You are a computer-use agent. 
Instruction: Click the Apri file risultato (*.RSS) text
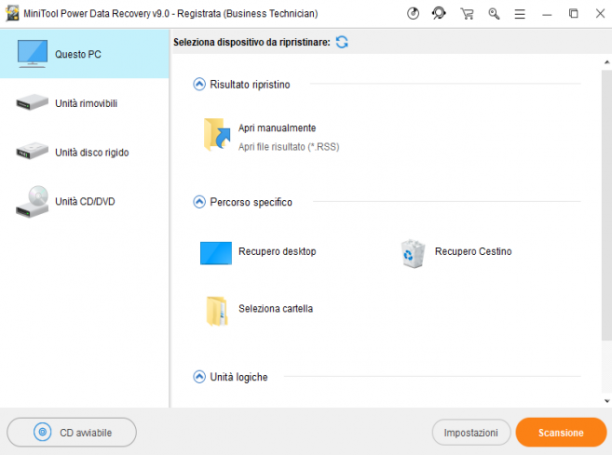pos(289,147)
